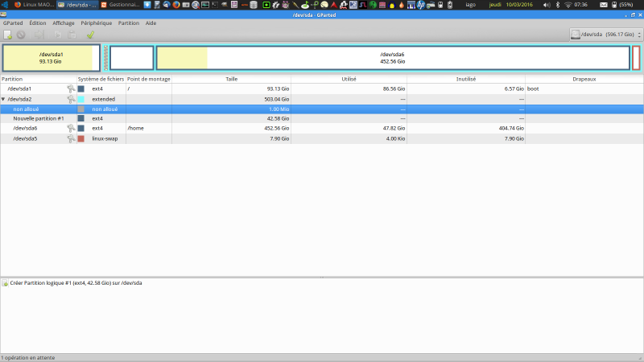Viewport: 644px width, 362px height.
Task: Select the /dev/sda6 partition row
Action: click(x=321, y=128)
